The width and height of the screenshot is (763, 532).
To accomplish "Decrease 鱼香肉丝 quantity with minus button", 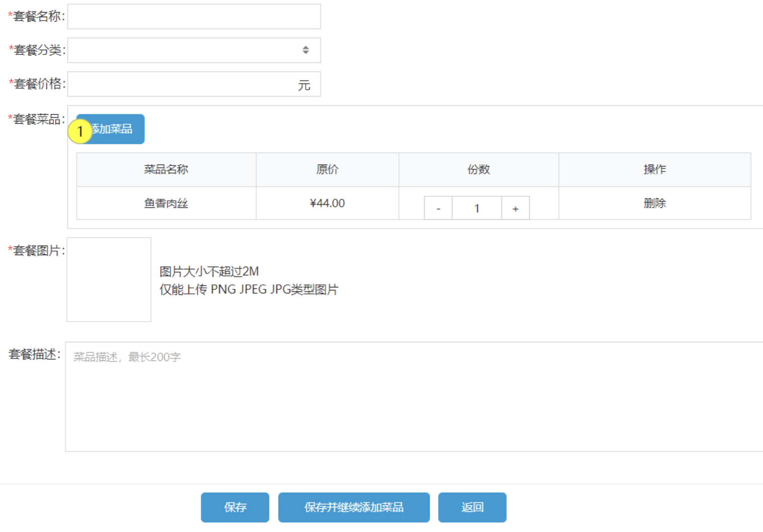I will click(438, 208).
